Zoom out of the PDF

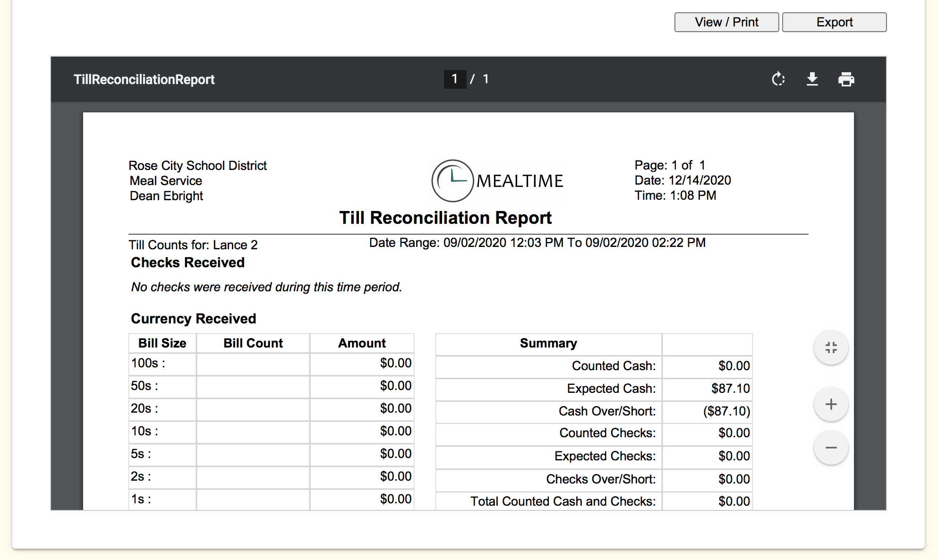(x=831, y=448)
